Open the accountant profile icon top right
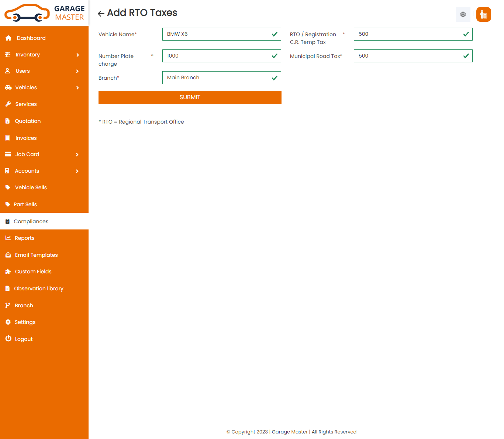Screen dimensions: 504x439 coord(483,14)
